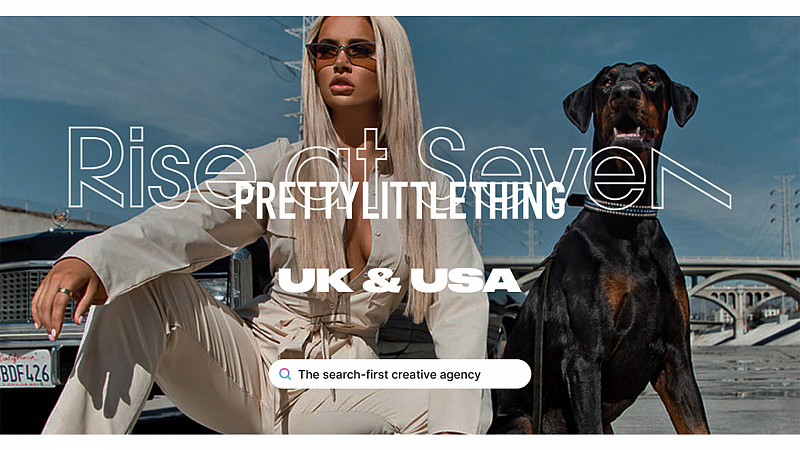Click the power line tower on right
The height and width of the screenshot is (450, 800).
pos(785,216)
